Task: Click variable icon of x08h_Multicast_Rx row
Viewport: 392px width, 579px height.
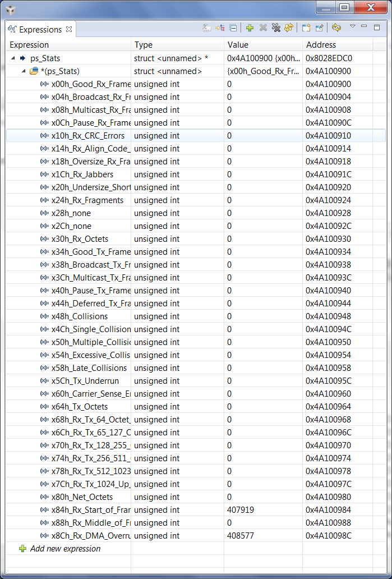Action: pyautogui.click(x=44, y=109)
